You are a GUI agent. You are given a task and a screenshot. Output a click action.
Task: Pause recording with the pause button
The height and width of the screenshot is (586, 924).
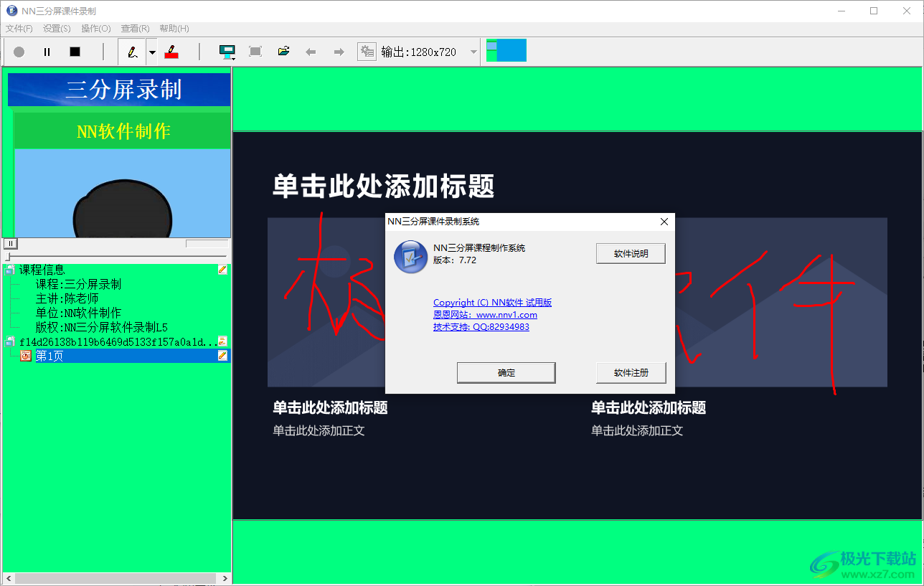(46, 51)
